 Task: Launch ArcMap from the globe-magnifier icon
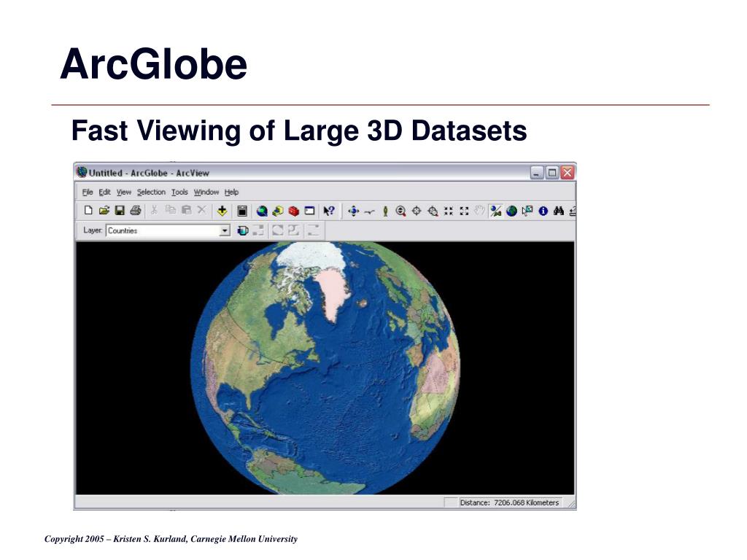[262, 211]
